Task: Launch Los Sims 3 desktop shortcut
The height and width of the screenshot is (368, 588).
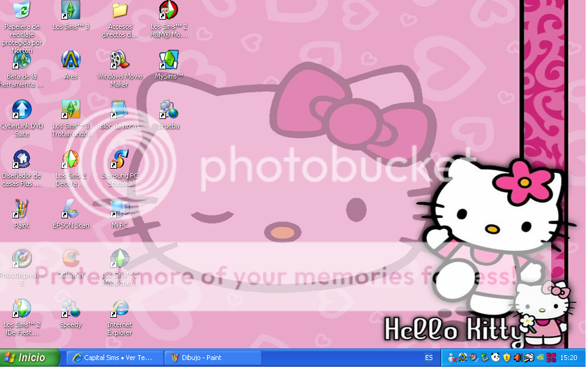Action: click(71, 10)
